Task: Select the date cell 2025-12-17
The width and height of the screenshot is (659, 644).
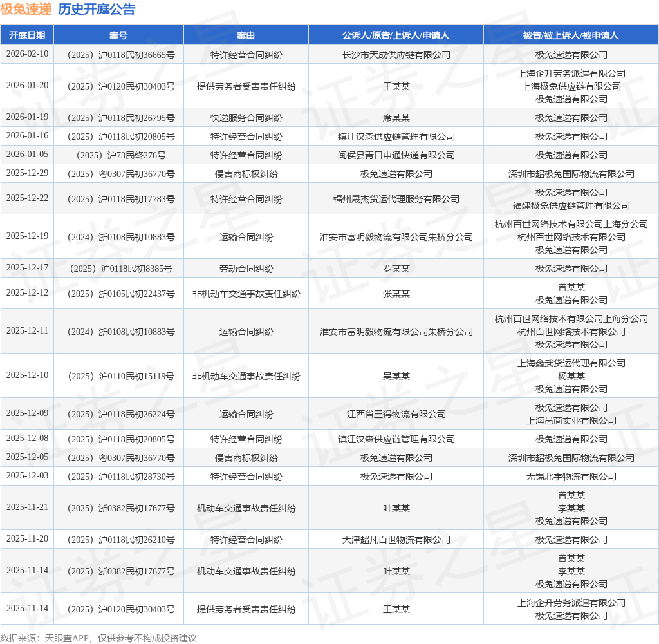Action: [x=27, y=267]
